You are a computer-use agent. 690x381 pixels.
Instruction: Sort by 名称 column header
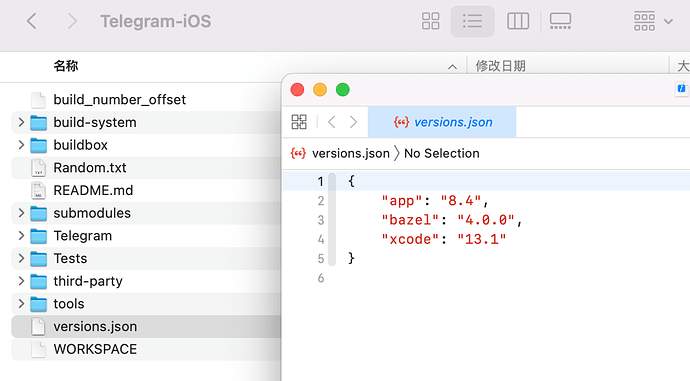[66, 66]
